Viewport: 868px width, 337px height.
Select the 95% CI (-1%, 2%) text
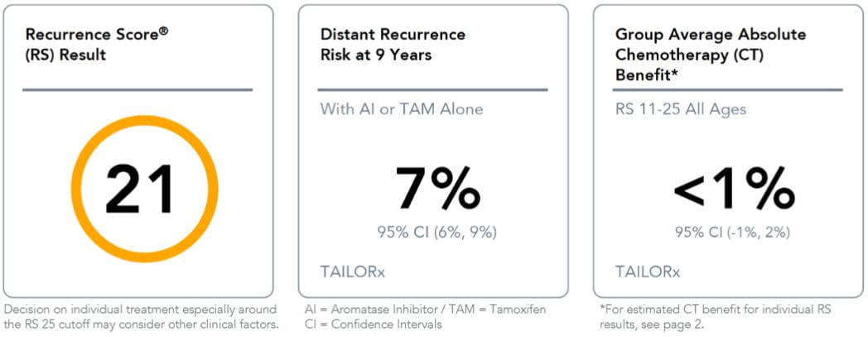point(732,233)
